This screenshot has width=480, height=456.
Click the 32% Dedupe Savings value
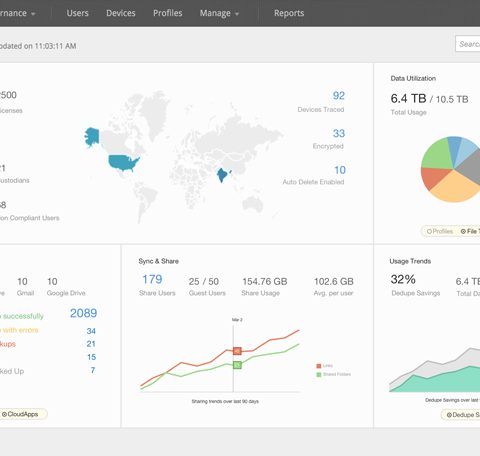403,279
